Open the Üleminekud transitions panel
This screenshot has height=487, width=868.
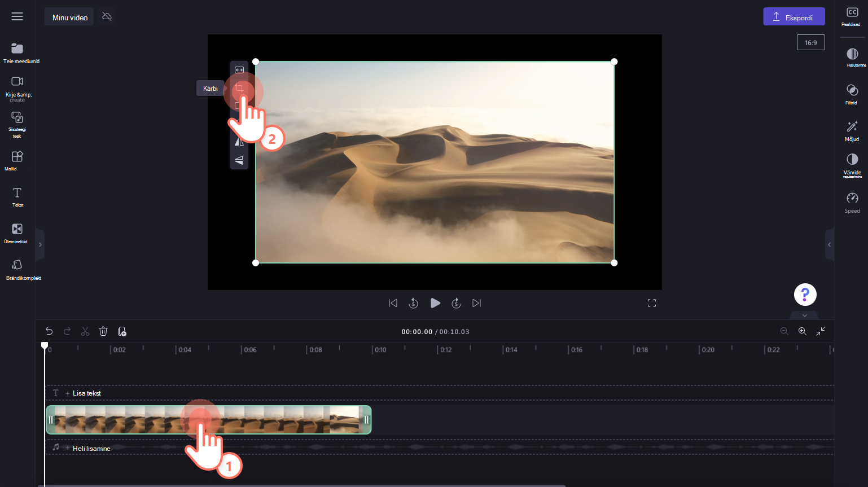click(x=17, y=233)
